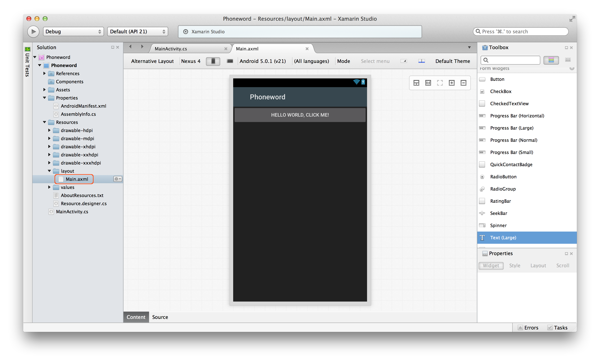Click the Run/Play build button
Viewport: 600px width, 364px height.
click(x=33, y=32)
